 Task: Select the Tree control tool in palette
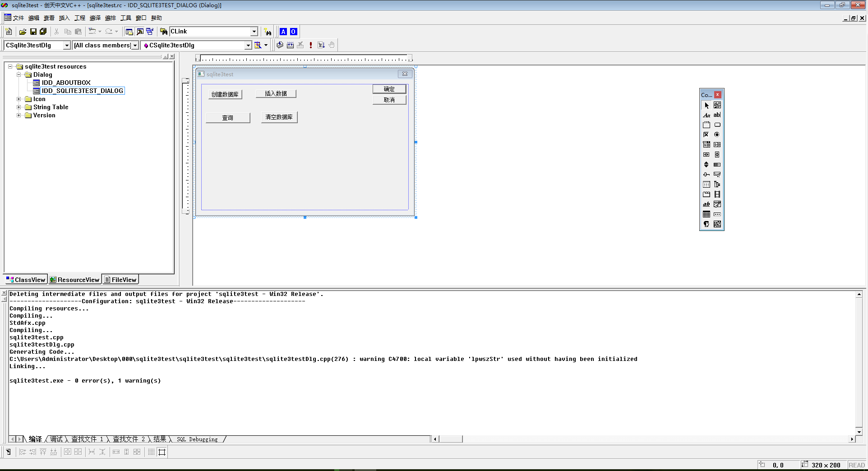717,185
